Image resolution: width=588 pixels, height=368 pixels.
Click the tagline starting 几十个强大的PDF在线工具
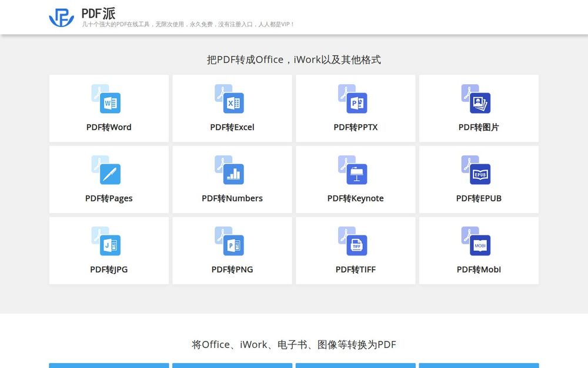click(x=188, y=24)
